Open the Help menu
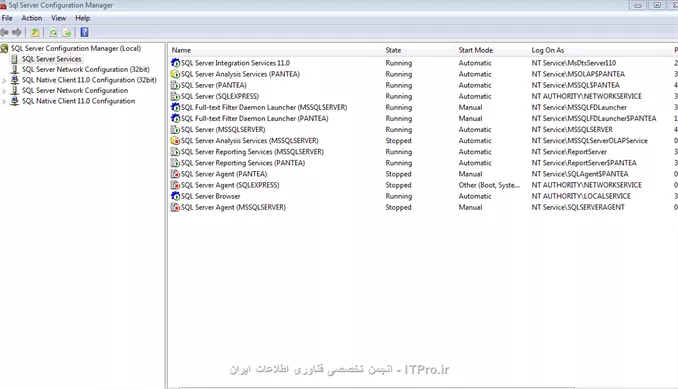This screenshot has height=389, width=678. click(83, 18)
